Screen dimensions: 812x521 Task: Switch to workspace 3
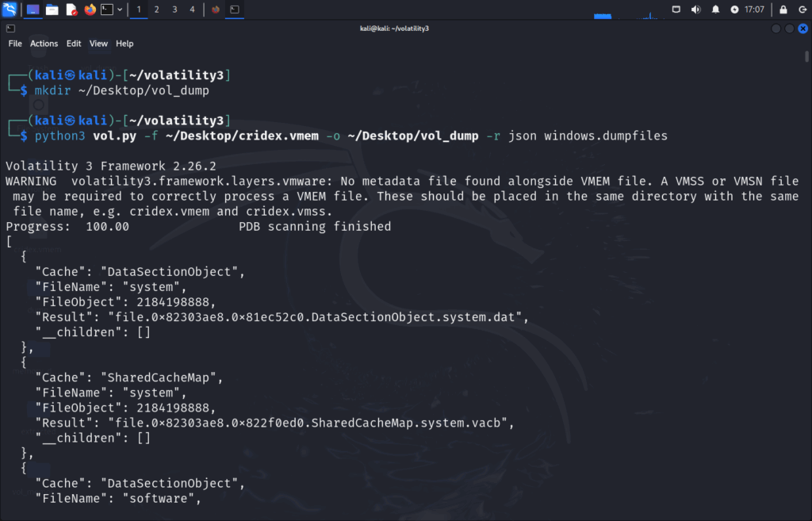tap(174, 10)
